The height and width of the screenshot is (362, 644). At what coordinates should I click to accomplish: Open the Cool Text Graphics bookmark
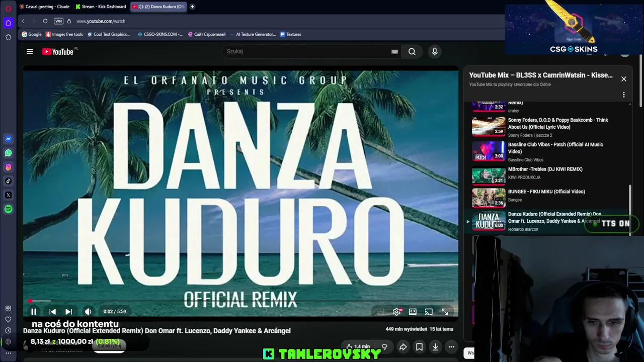click(108, 34)
